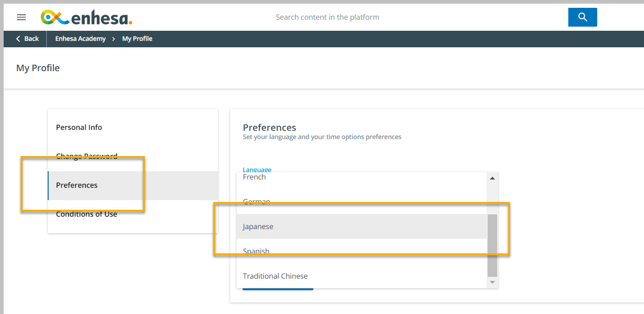
Task: Click the Back button
Action: pos(27,39)
